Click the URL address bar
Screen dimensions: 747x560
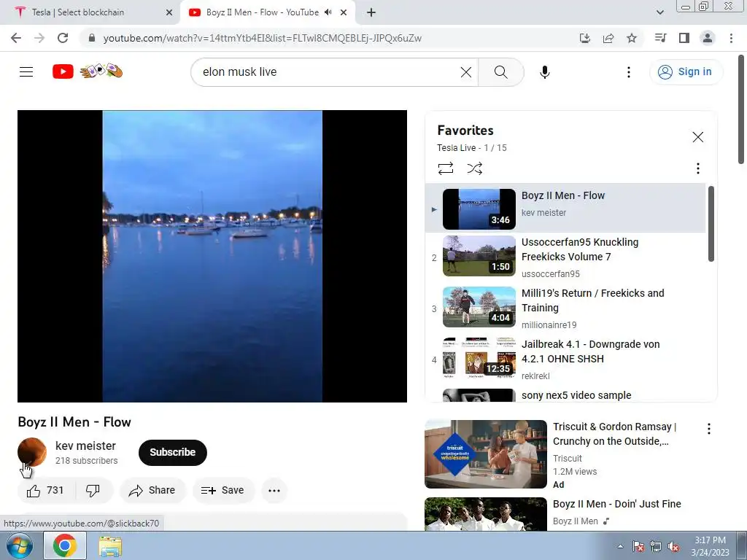coord(262,38)
